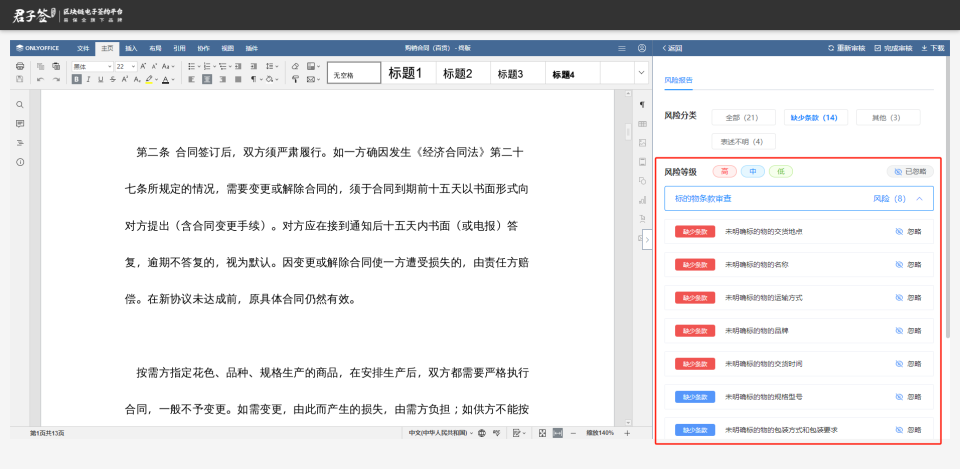Click the zoom in plus icon
This screenshot has height=469, width=960.
pos(627,433)
